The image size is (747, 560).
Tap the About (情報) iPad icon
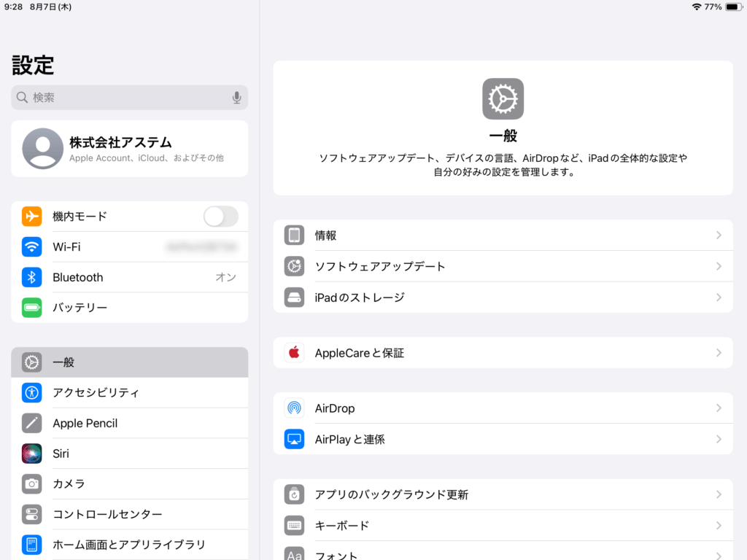(x=295, y=236)
